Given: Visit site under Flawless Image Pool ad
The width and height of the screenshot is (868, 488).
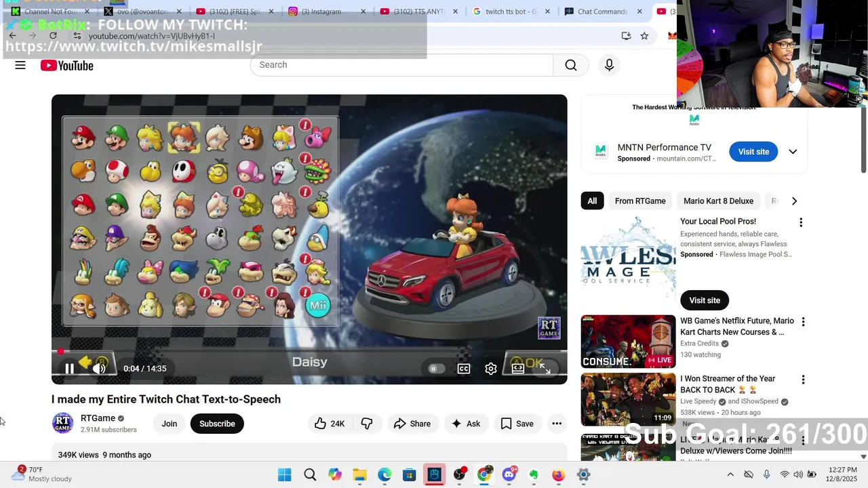Looking at the screenshot, I should click(705, 300).
